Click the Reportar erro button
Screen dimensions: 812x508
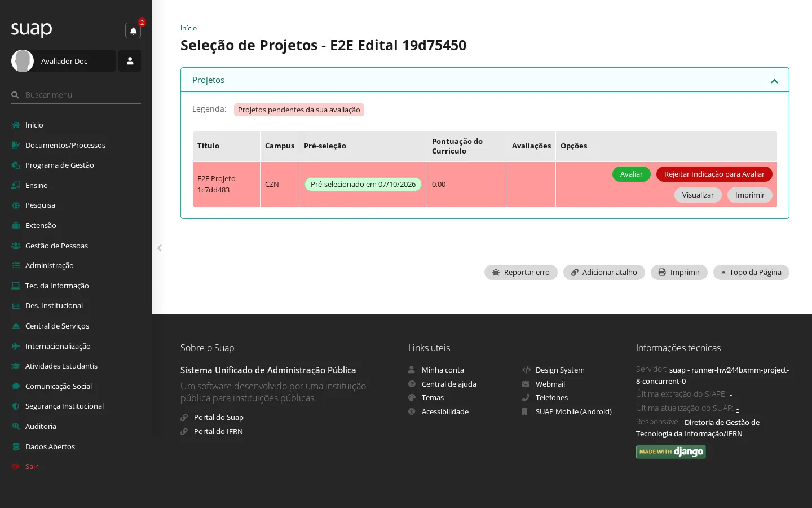coord(521,272)
